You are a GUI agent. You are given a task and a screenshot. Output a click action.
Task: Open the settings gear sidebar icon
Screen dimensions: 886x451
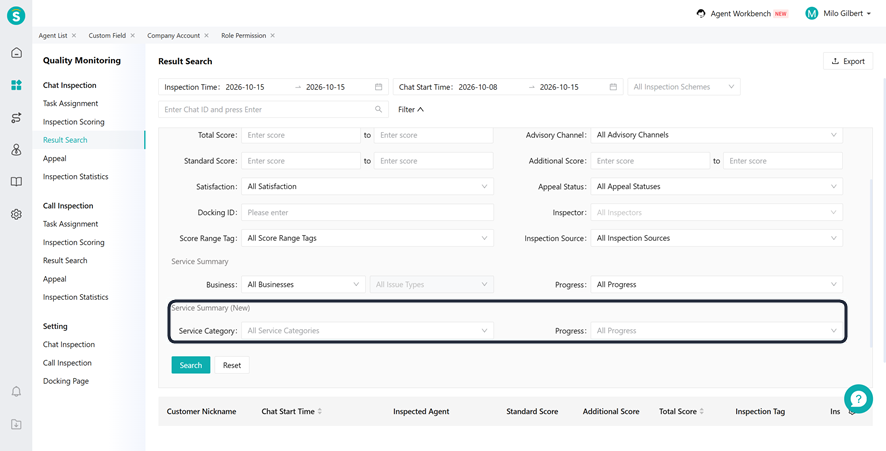[16, 214]
